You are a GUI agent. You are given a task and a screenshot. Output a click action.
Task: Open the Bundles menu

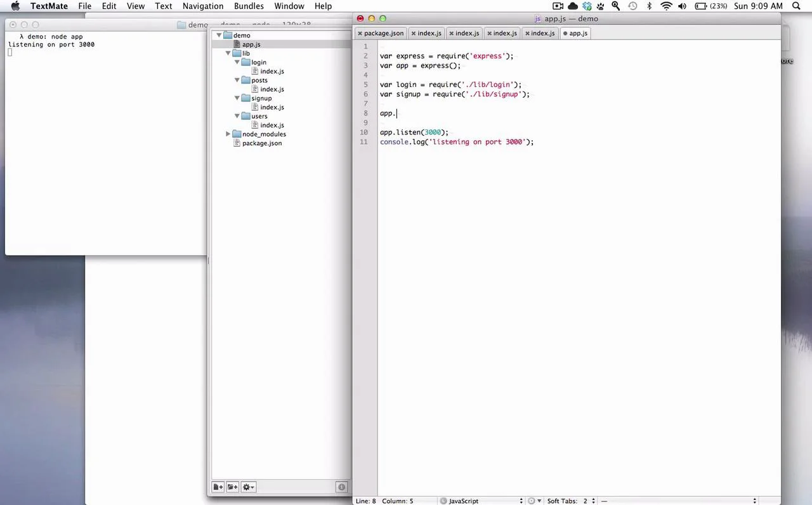[249, 6]
